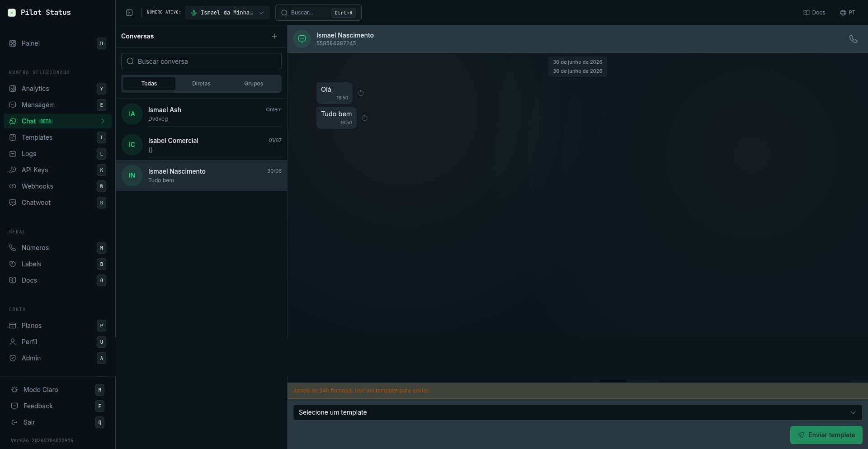Open the Chatwoot integration icon
This screenshot has width=868, height=449.
click(13, 203)
